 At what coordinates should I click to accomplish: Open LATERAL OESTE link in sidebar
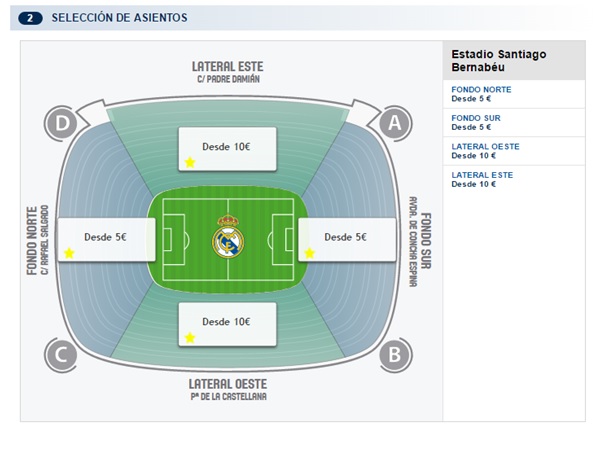tap(485, 147)
